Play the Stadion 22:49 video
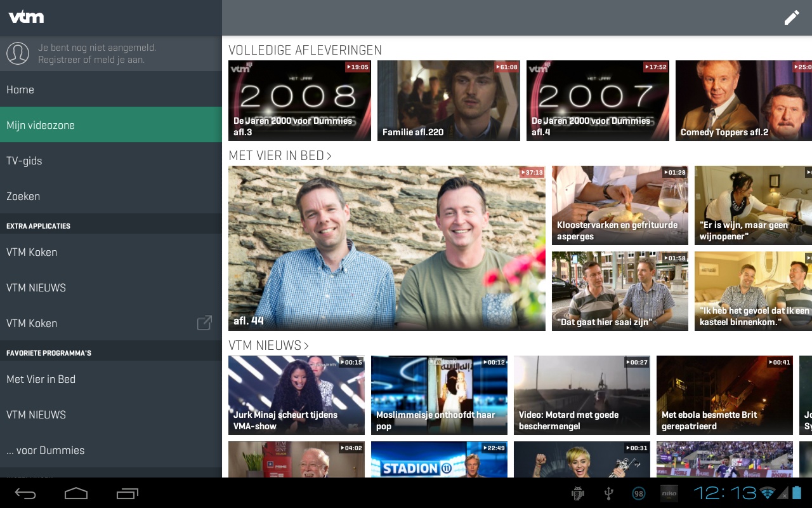The height and width of the screenshot is (508, 812). click(x=439, y=459)
